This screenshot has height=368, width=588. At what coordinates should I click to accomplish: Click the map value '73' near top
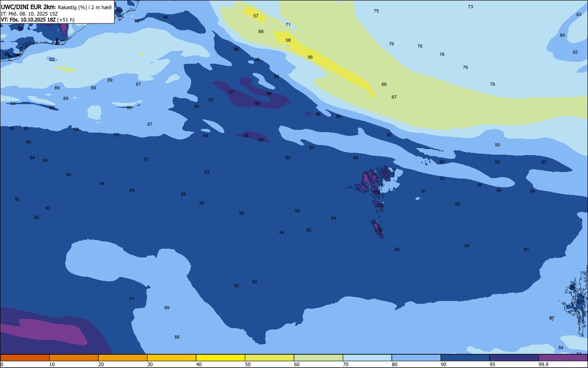[470, 7]
